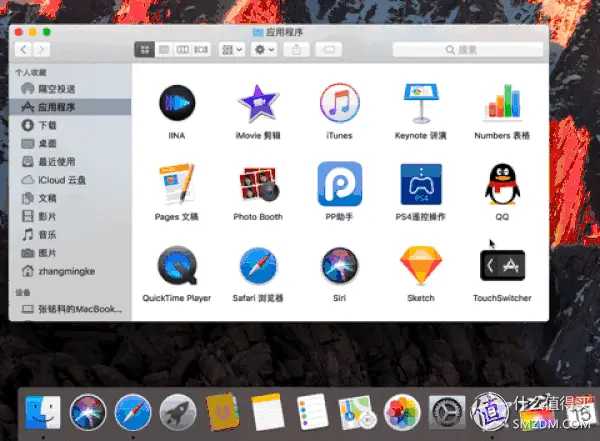Open the IINA app icon
This screenshot has height=441, width=600.
point(177,103)
